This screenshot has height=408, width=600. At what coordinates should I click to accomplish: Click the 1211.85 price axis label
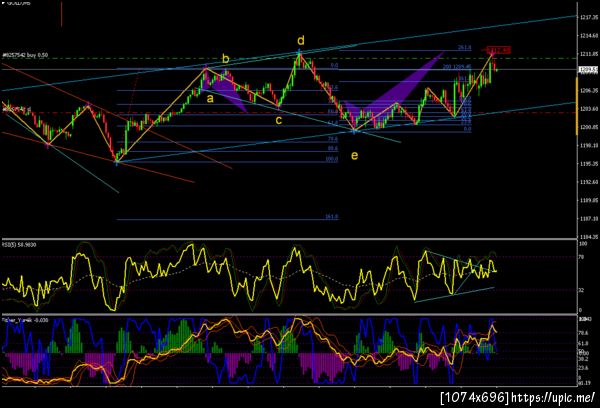589,54
